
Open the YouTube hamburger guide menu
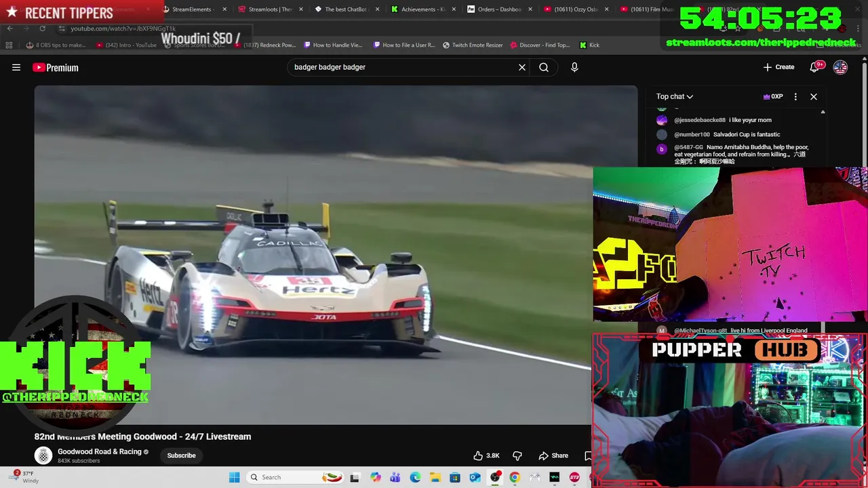(x=16, y=67)
